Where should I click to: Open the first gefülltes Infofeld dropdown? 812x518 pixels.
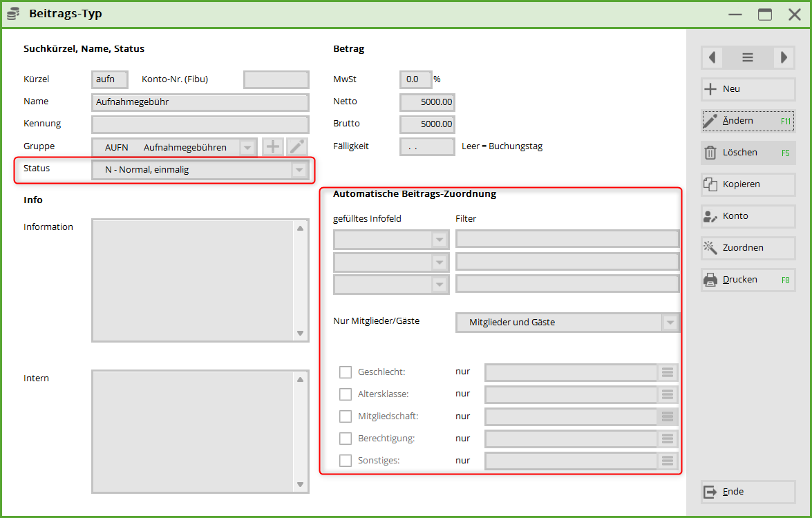coord(440,240)
